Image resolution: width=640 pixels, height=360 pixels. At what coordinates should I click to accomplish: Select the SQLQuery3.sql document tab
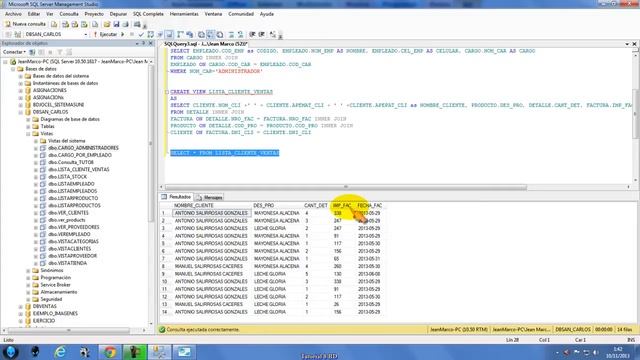pos(206,44)
